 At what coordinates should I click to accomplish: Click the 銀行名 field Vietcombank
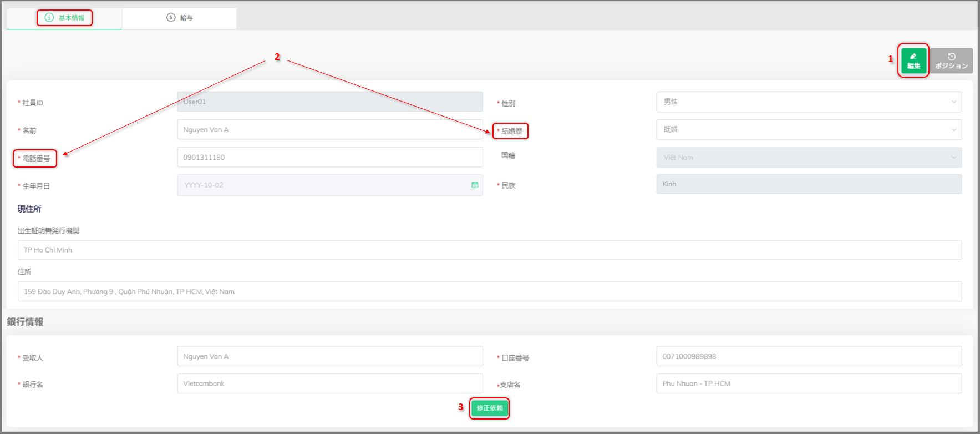click(330, 383)
